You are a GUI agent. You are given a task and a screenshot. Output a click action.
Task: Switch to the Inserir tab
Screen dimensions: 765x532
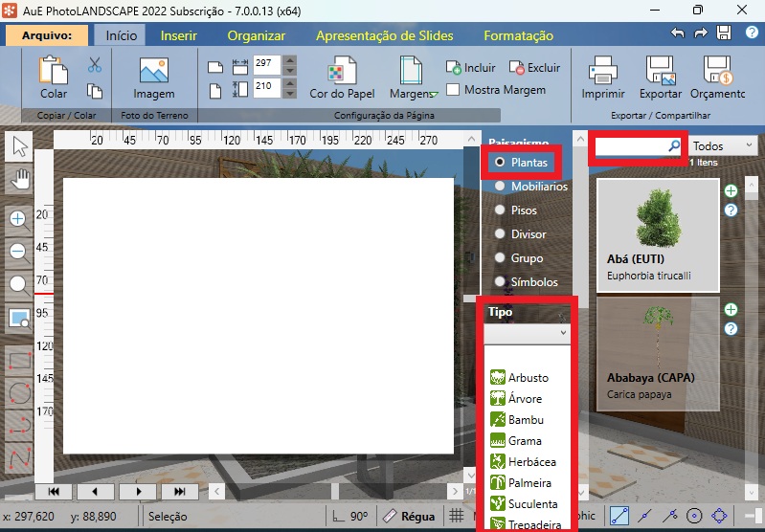[x=179, y=35]
